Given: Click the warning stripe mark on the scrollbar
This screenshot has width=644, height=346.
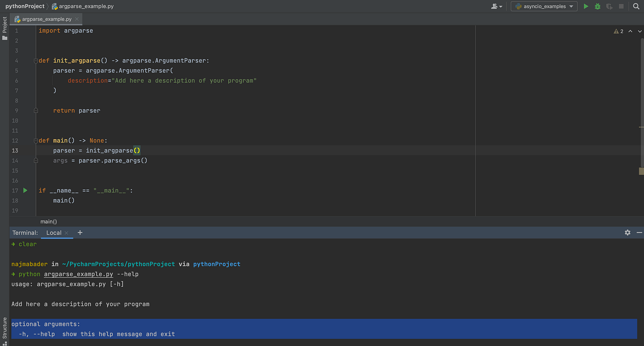Looking at the screenshot, I should point(641,171).
